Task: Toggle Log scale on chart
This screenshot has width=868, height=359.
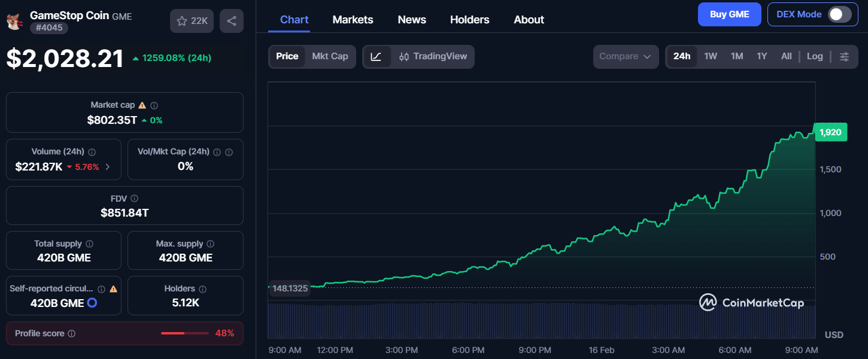Action: point(815,56)
